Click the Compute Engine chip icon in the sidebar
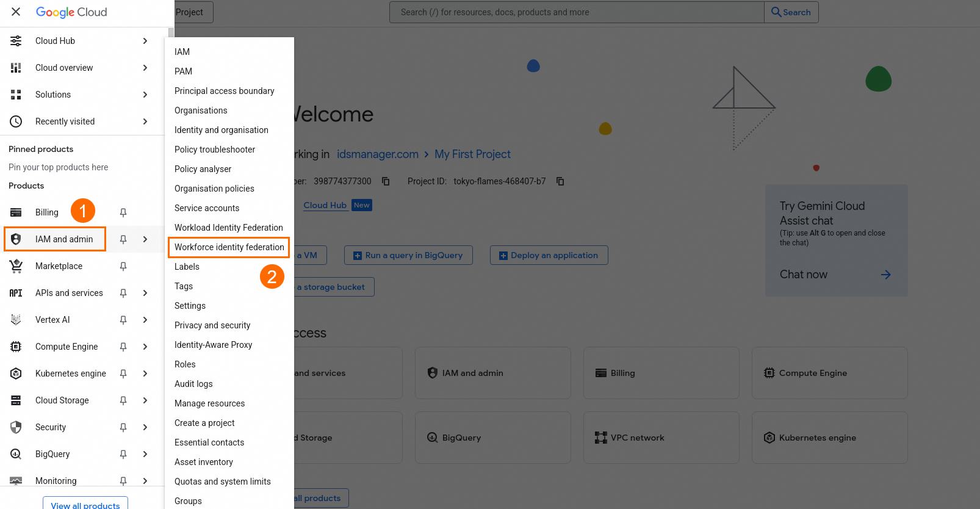Image resolution: width=980 pixels, height=509 pixels. pos(16,347)
